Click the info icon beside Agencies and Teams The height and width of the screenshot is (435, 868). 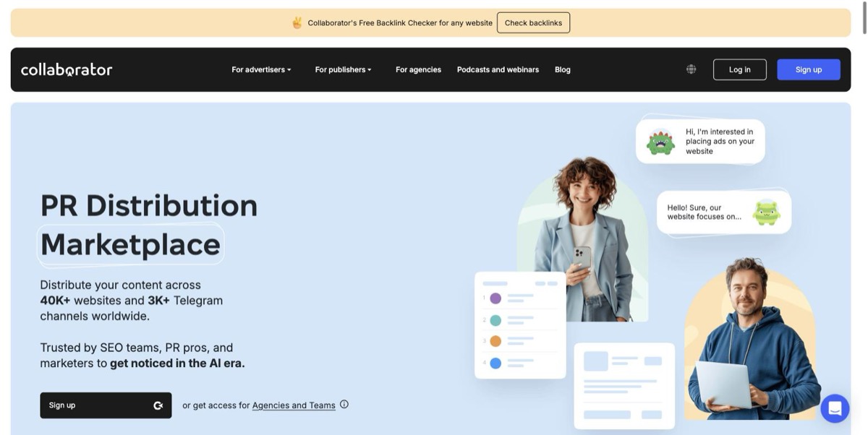[344, 405]
